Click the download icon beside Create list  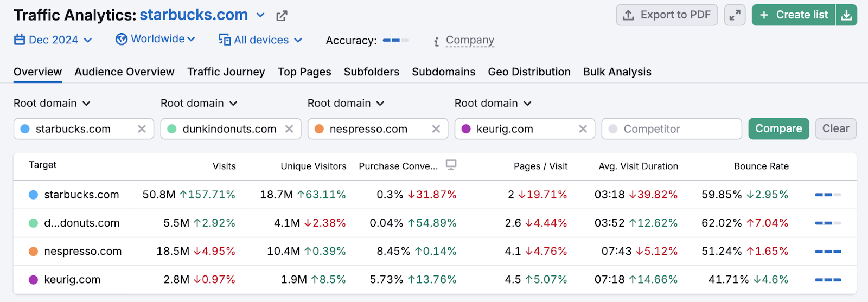pos(846,15)
